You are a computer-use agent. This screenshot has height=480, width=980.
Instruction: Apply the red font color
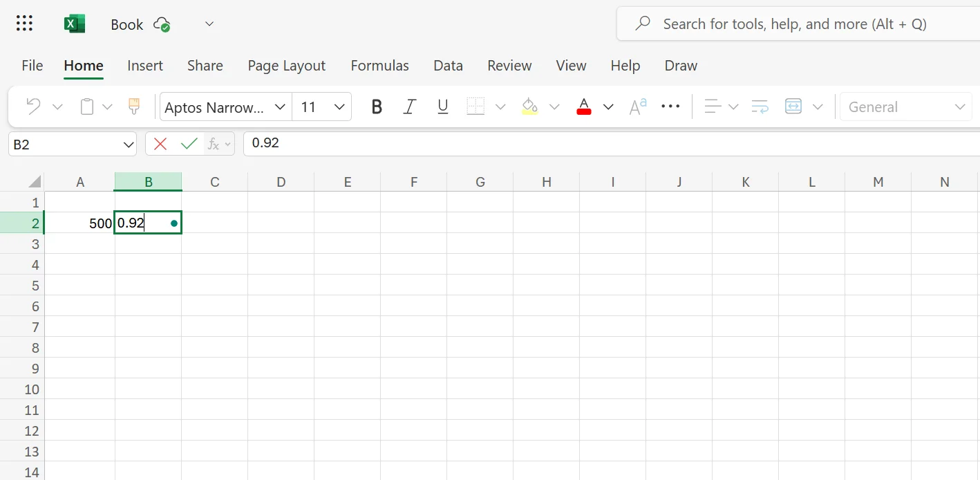[583, 107]
